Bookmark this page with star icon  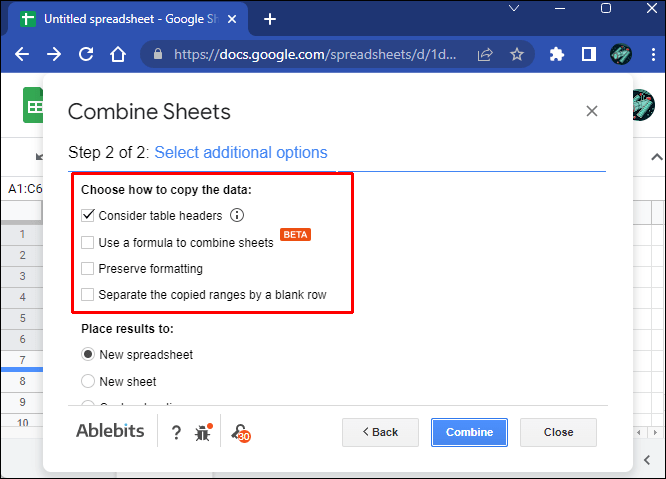point(517,54)
